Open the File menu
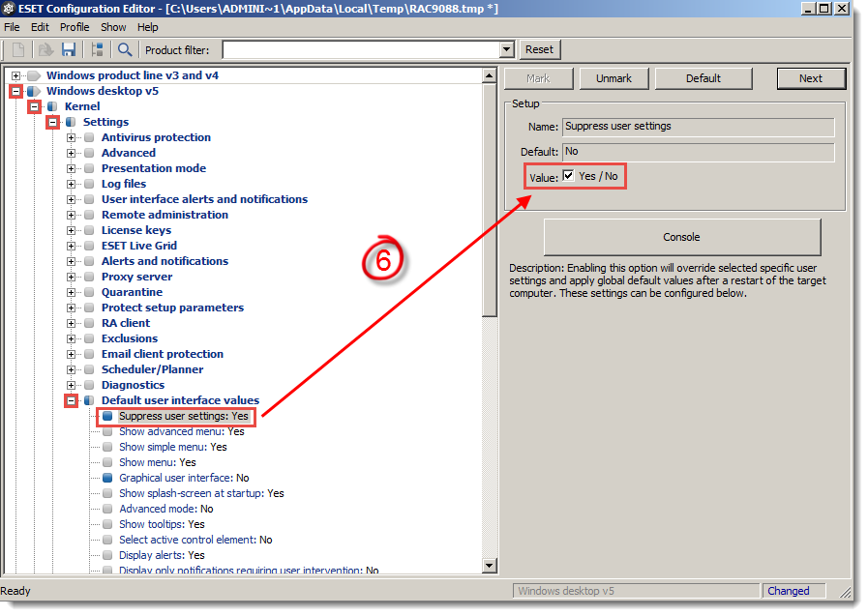This screenshot has height=616, width=868. pos(12,27)
